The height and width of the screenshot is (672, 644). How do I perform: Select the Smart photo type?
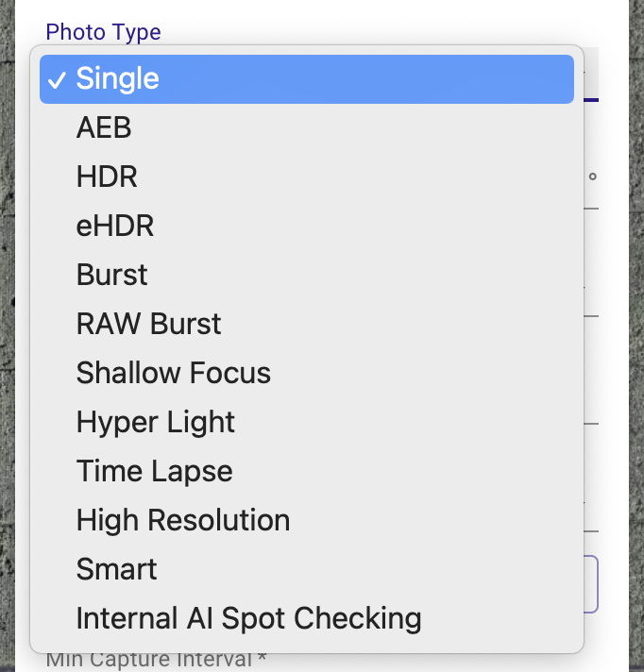[x=307, y=569]
